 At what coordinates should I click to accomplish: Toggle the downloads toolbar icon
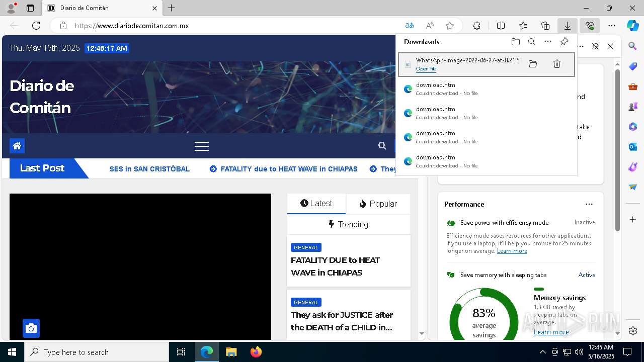[567, 26]
